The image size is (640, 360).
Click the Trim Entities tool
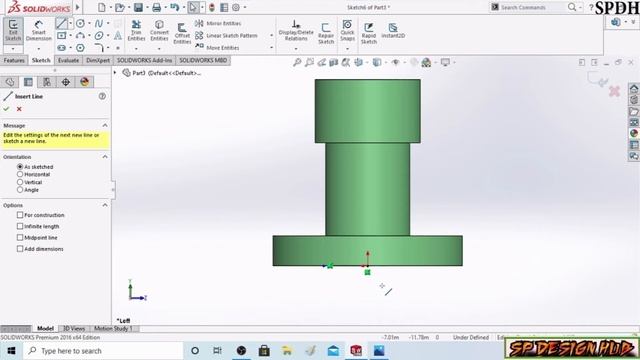click(136, 31)
